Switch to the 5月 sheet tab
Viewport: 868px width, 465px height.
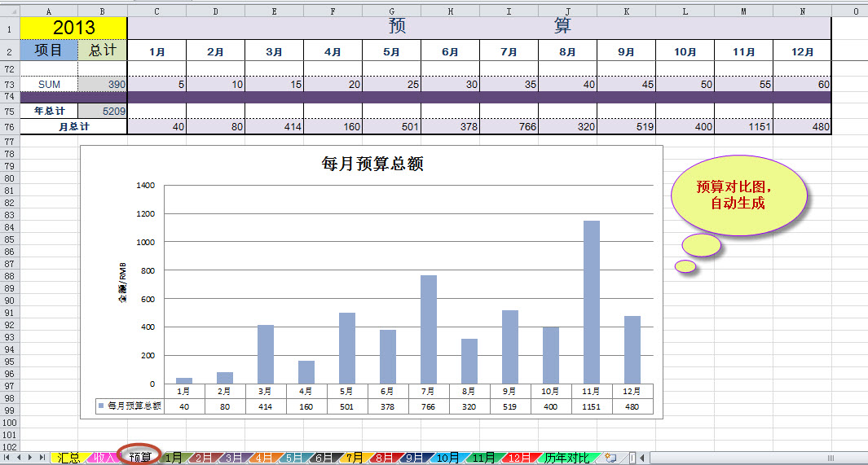pos(293,458)
